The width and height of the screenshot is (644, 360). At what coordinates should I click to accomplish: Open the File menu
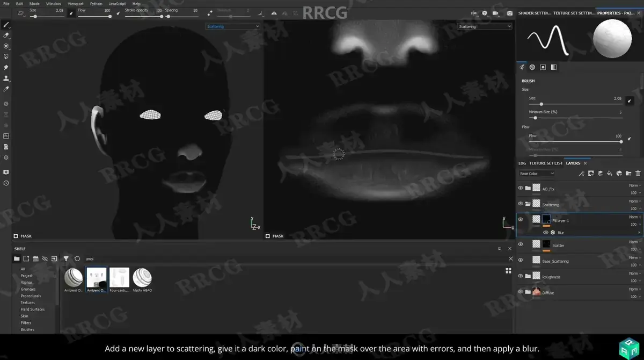(x=6, y=4)
